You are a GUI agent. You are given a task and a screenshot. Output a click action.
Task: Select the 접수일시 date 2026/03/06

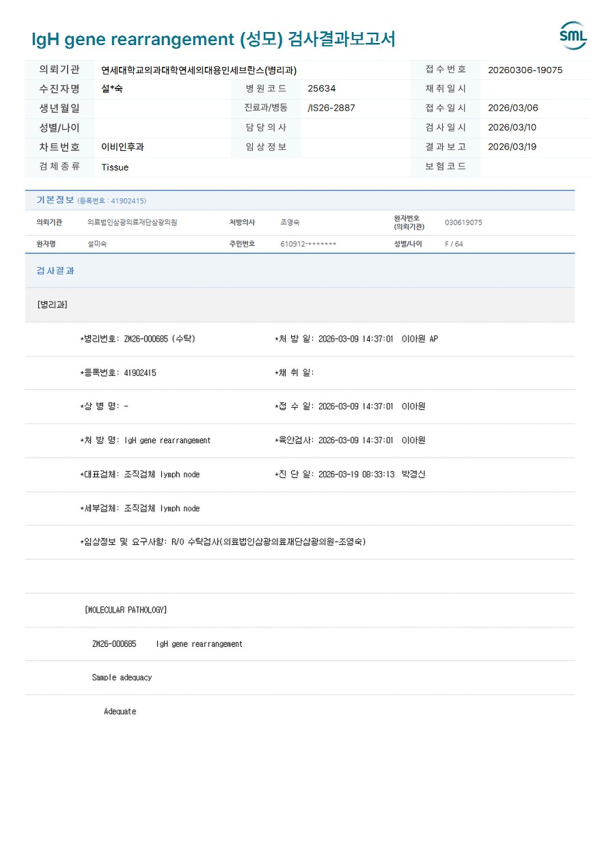pyautogui.click(x=513, y=108)
